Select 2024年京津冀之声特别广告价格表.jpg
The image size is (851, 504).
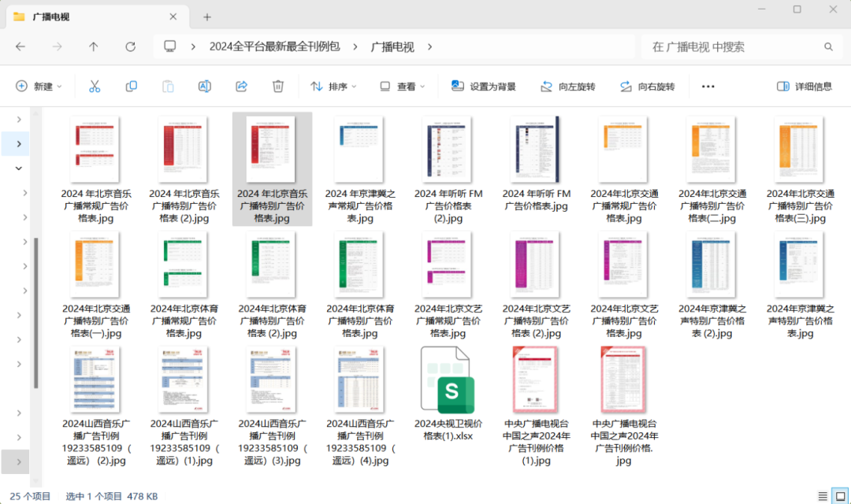(x=800, y=284)
